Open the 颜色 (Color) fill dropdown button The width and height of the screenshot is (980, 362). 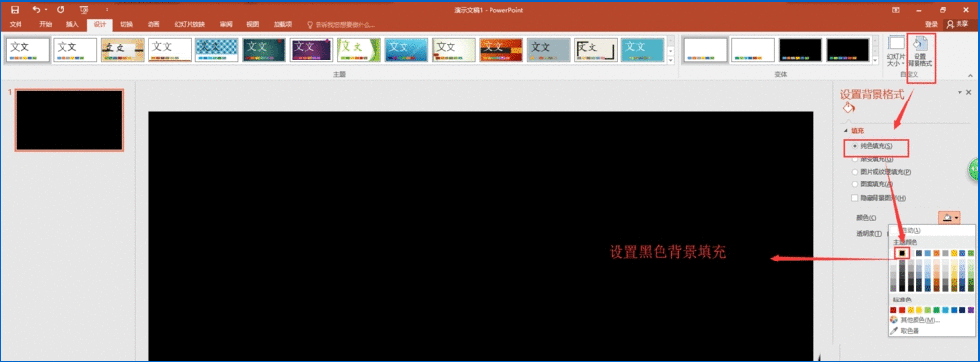point(950,218)
